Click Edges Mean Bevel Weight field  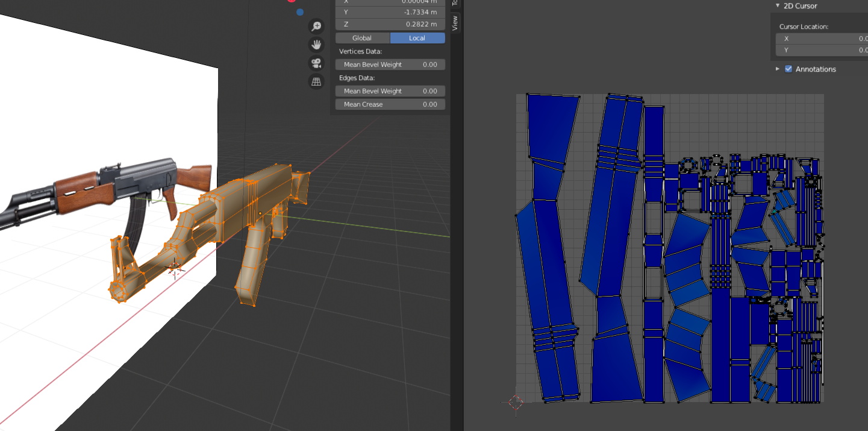pyautogui.click(x=390, y=91)
